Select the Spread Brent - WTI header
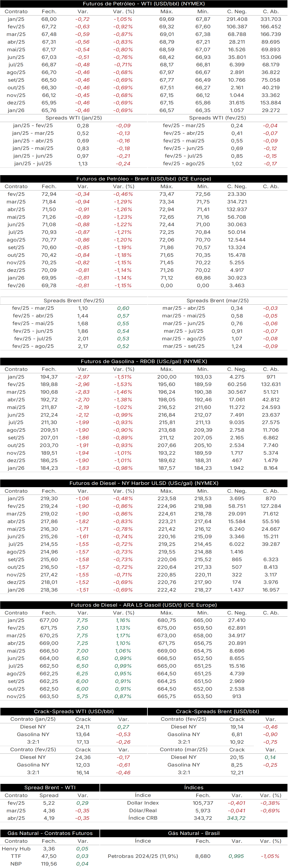The height and width of the screenshot is (868, 288). pos(50,788)
